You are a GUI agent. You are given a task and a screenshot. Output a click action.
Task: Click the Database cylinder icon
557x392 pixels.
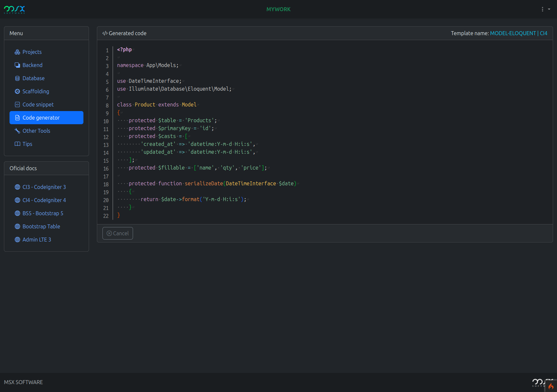tap(17, 78)
